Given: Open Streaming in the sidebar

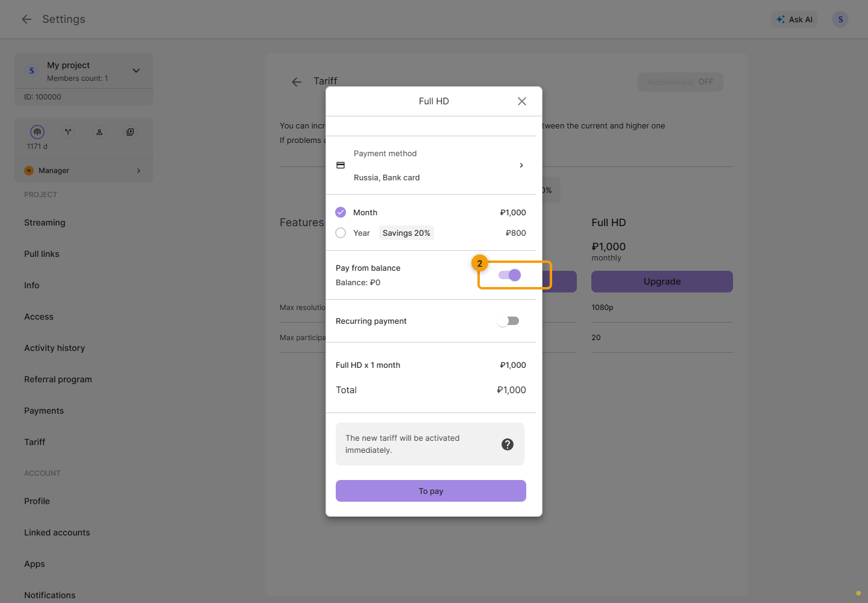Looking at the screenshot, I should pos(45,223).
